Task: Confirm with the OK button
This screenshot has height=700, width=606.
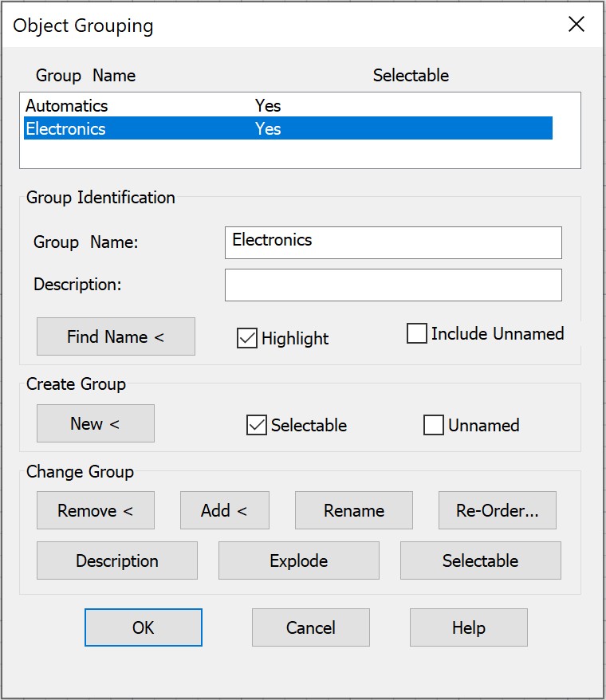Action: point(144,627)
